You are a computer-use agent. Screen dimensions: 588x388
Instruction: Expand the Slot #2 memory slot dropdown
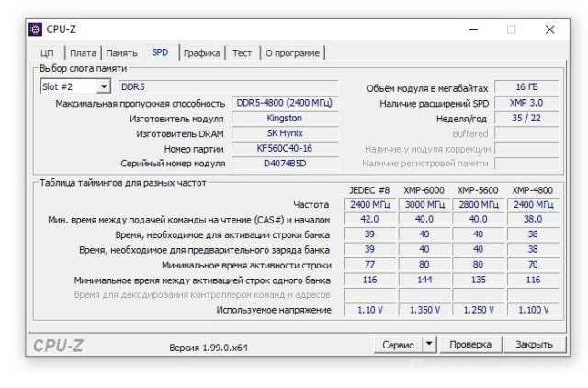click(102, 86)
